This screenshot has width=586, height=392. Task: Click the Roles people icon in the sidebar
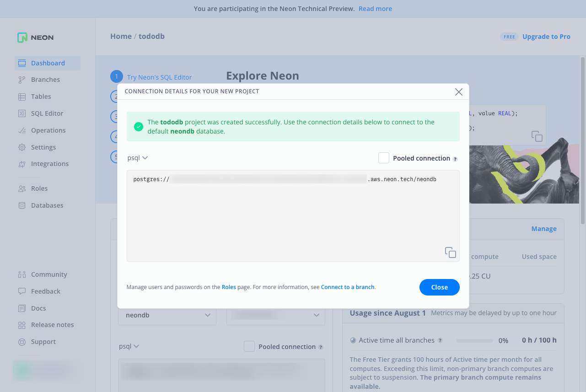coord(22,188)
